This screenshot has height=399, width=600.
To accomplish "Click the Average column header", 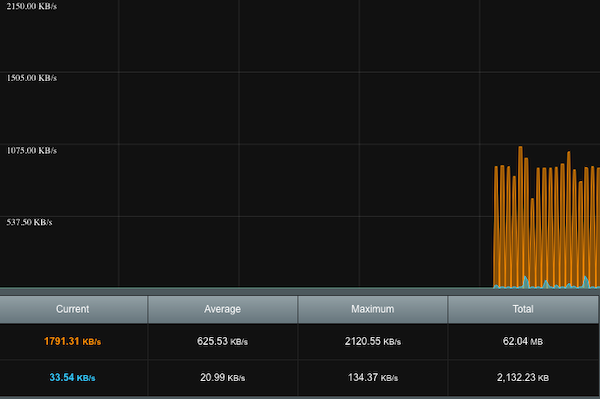I will 222,309.
